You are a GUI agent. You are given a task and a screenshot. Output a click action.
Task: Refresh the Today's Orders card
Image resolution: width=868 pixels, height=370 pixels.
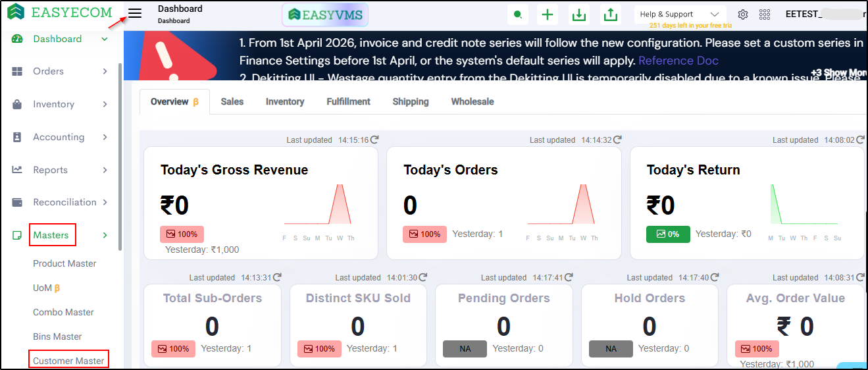(x=617, y=140)
